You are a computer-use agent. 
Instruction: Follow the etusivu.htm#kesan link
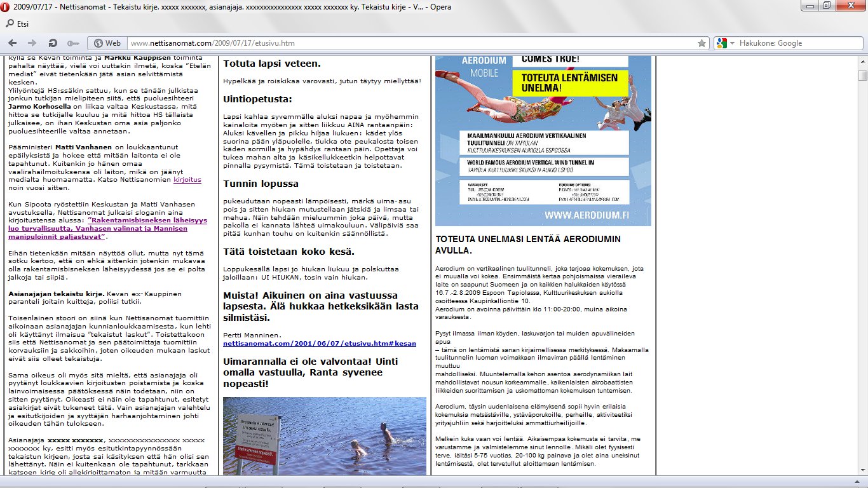coord(319,343)
